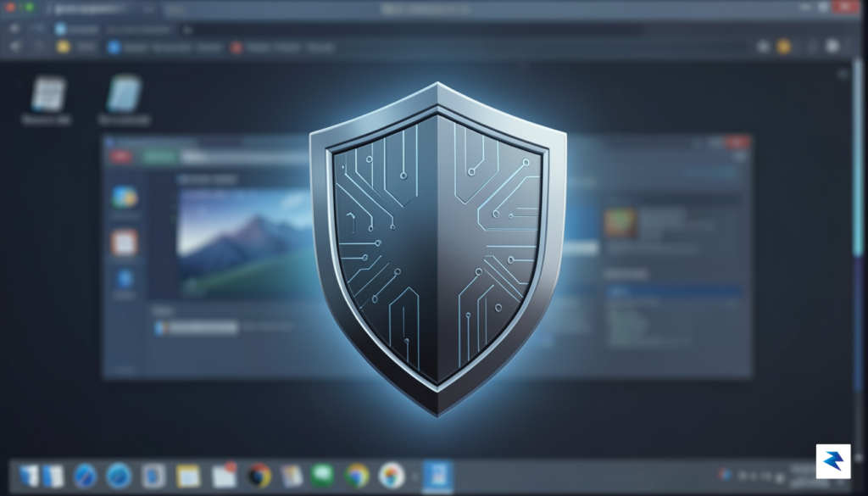Screen dimensions: 868x496
Task: Open the light blue document desktop icon
Action: tap(124, 94)
